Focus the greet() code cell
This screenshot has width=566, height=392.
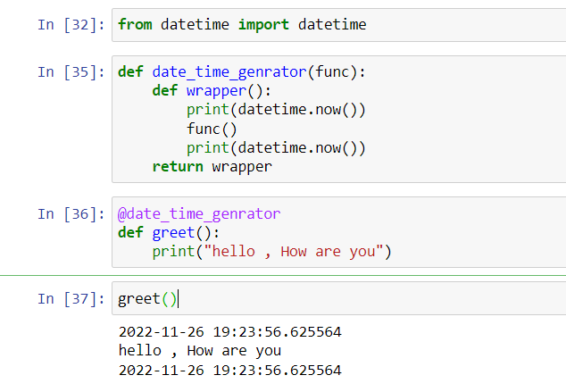tap(339, 298)
